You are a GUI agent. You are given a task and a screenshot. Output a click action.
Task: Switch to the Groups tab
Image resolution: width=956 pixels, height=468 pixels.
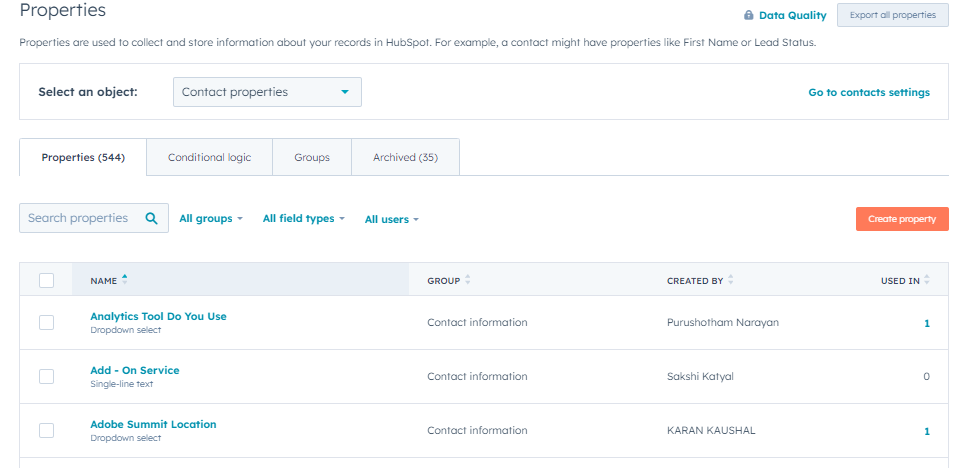[x=311, y=157]
